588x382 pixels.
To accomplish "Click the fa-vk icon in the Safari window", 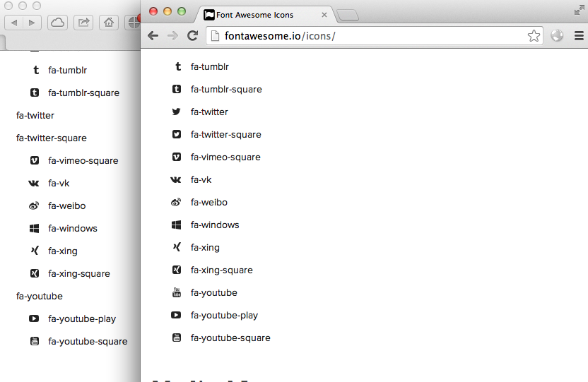I will tap(34, 183).
